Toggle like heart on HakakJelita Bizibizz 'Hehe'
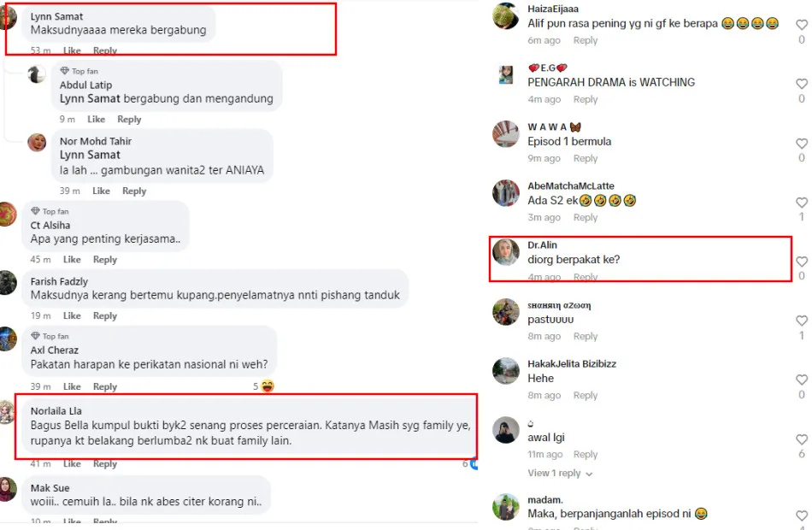Image resolution: width=812 pixels, height=530 pixels. tap(802, 380)
